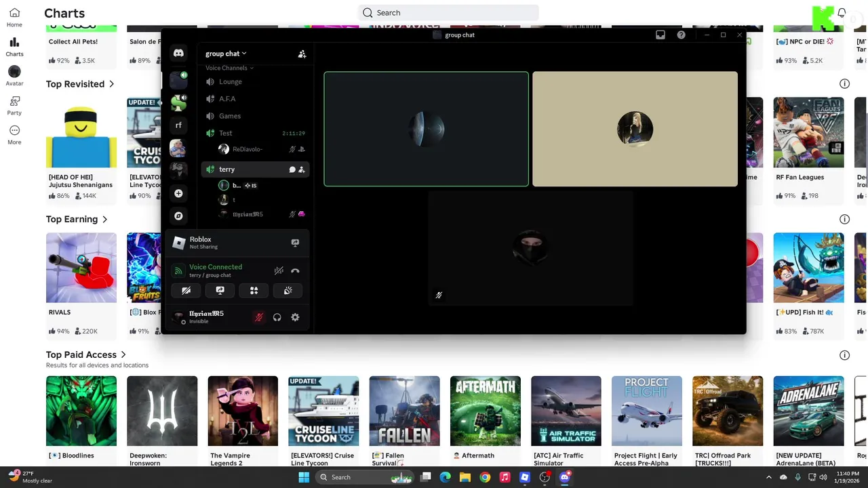Open weather widget showing 27°F
The height and width of the screenshot is (488, 868).
(x=31, y=477)
